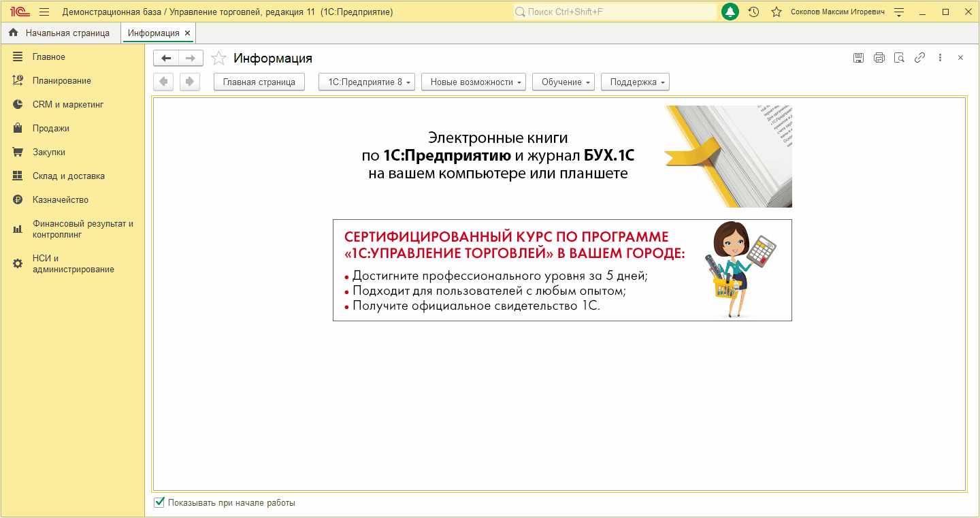Print the Информация page

(879, 58)
